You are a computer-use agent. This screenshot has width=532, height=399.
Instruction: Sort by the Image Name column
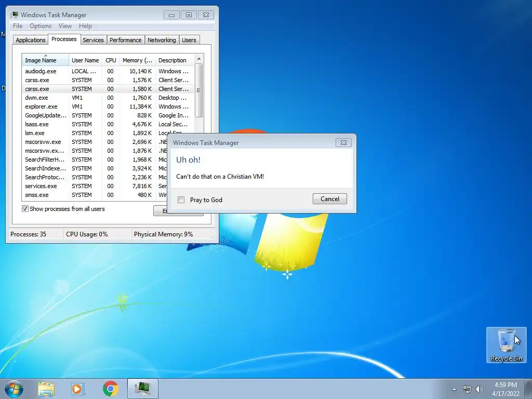[x=46, y=60]
